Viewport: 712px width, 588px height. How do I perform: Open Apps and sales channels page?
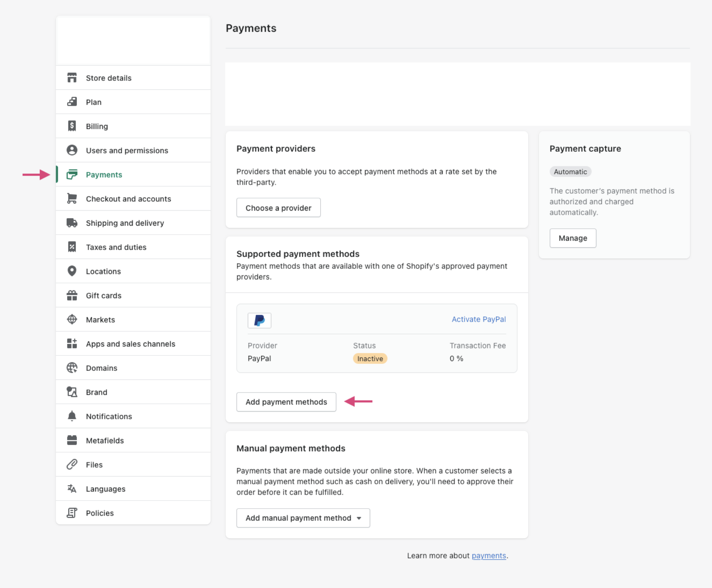tap(130, 344)
